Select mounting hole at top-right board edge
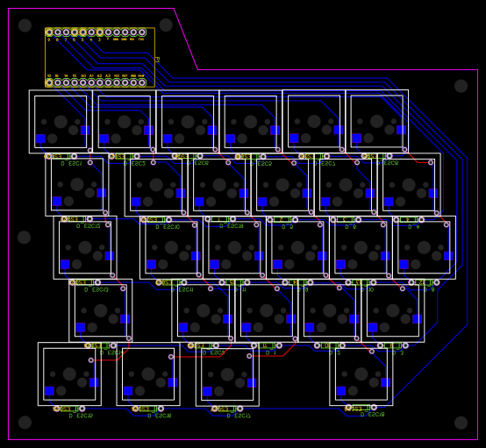 (461, 86)
